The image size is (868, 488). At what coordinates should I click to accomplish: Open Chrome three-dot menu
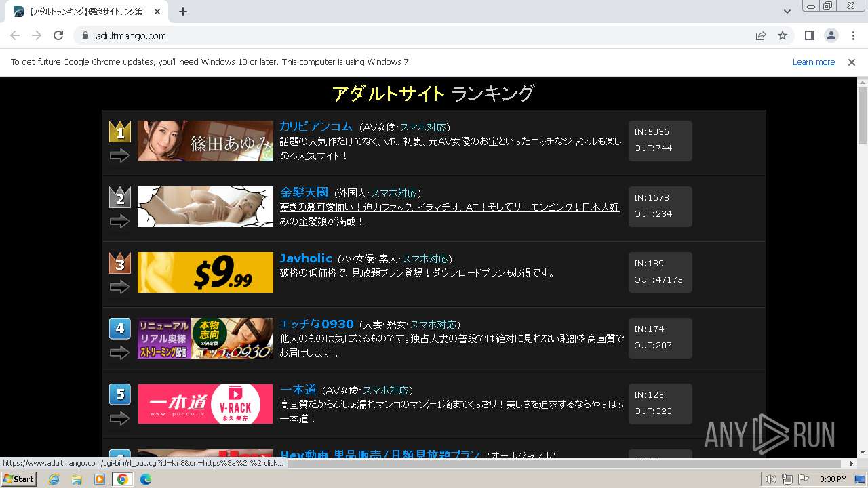(x=853, y=35)
